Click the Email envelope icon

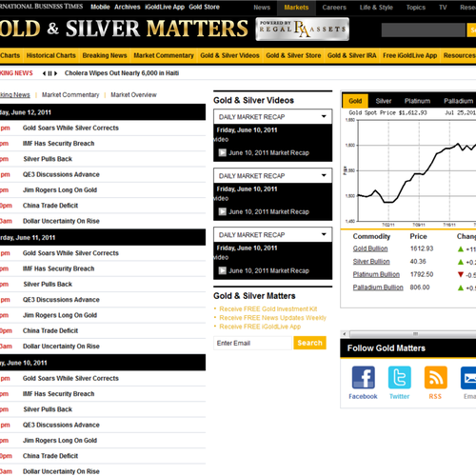coord(468,377)
